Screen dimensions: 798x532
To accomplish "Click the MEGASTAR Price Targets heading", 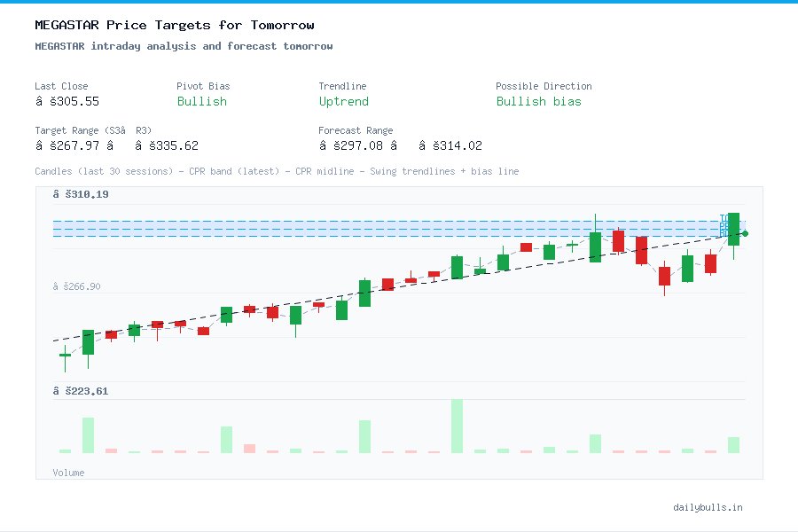I will [x=173, y=25].
